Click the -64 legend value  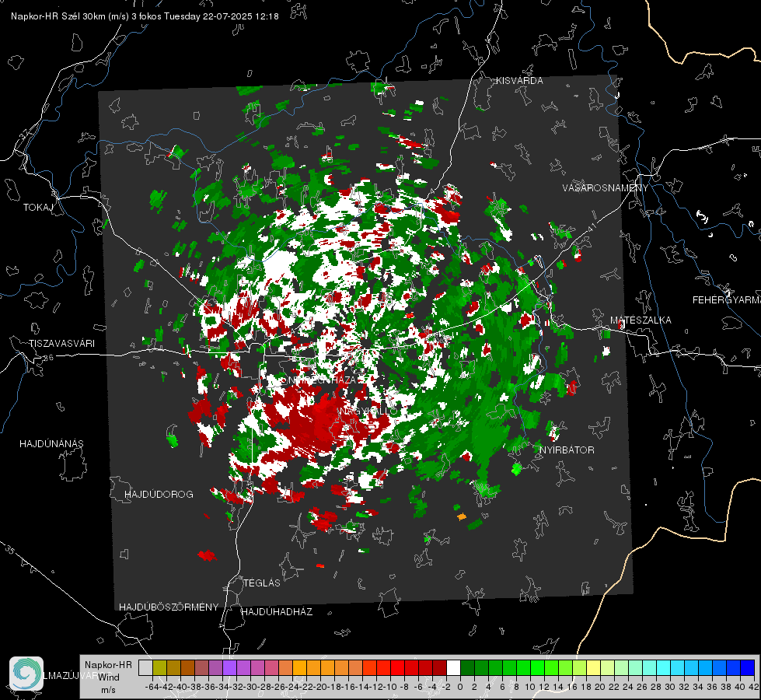pyautogui.click(x=152, y=687)
